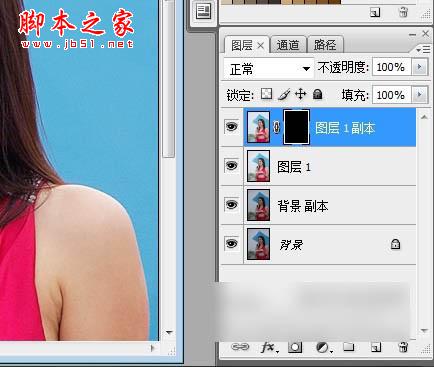This screenshot has height=367, width=434.
Task: Close the 图层 tab
Action: (261, 46)
